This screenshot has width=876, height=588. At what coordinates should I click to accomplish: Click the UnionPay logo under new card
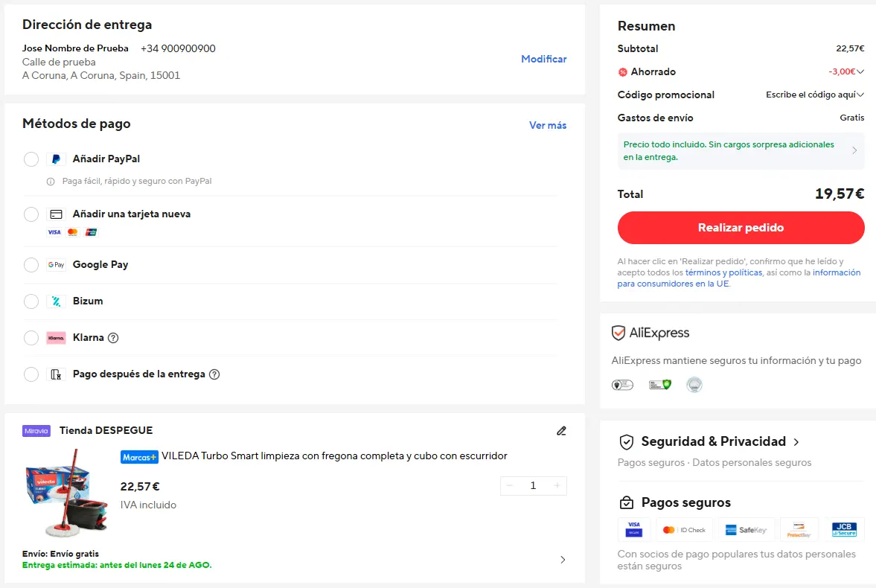pos(91,232)
